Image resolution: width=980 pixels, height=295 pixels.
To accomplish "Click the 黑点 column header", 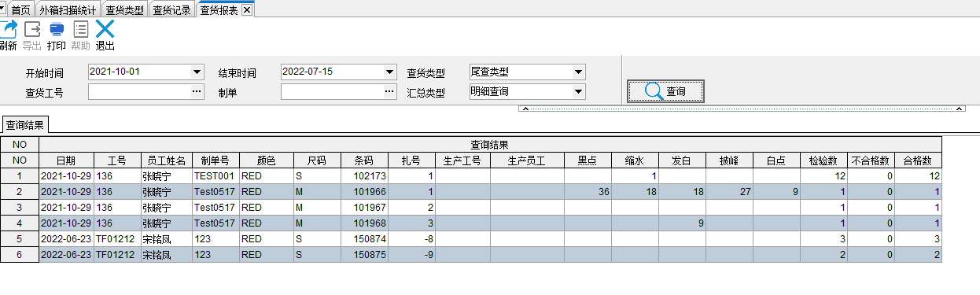I will pos(588,160).
